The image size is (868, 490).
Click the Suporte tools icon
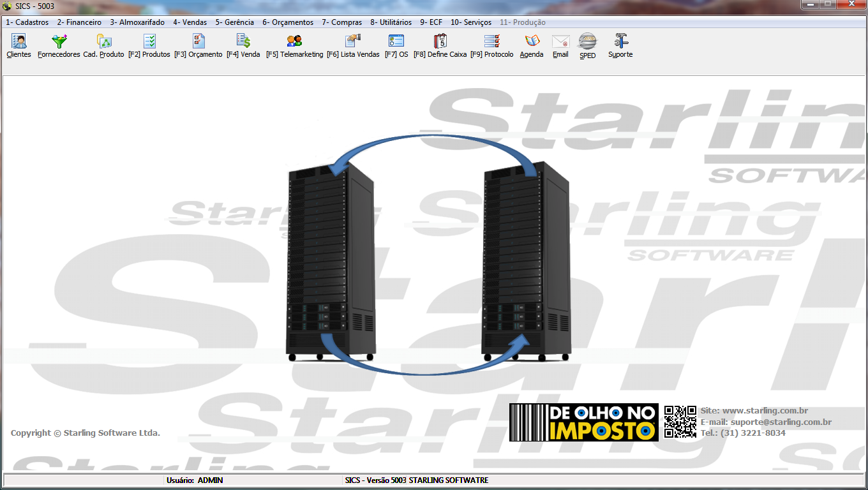[620, 41]
